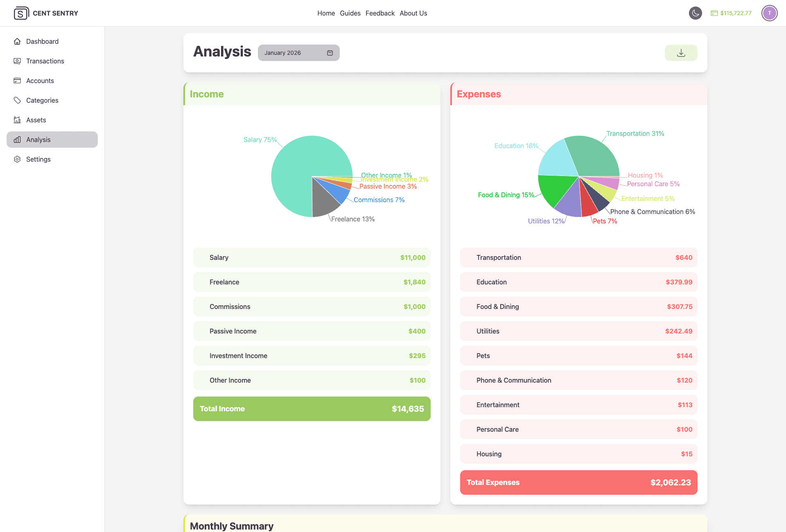Viewport: 786px width, 532px height.
Task: Click the Assets sidebar icon
Action: coord(17,120)
